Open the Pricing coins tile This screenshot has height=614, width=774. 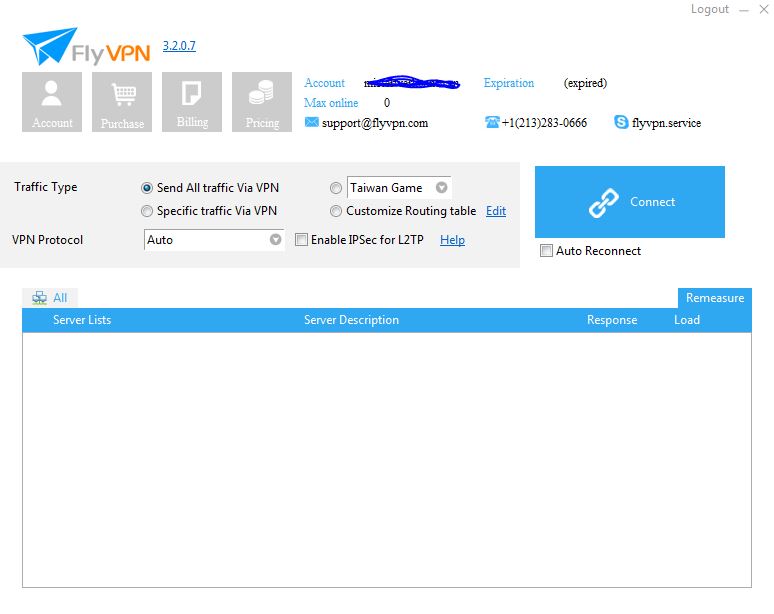click(262, 102)
